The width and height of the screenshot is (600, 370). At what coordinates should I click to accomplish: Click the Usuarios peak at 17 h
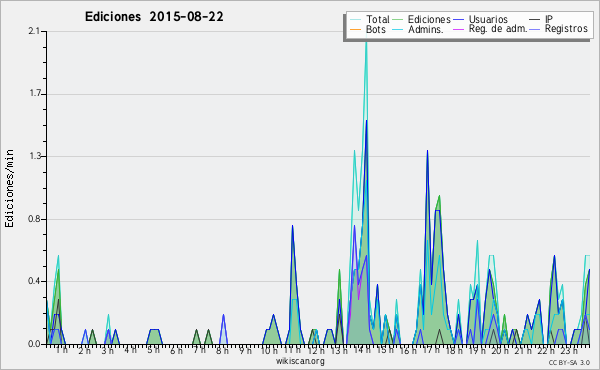[427, 152]
